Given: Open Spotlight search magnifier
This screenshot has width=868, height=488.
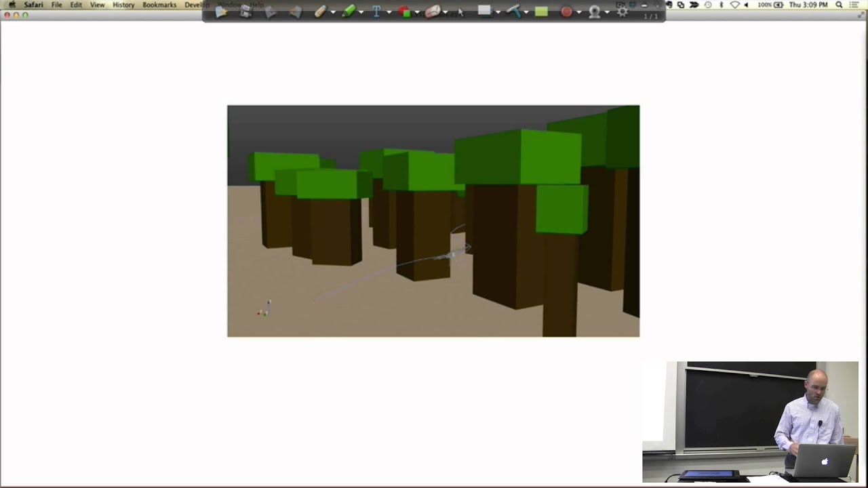Looking at the screenshot, I should tap(840, 5).
